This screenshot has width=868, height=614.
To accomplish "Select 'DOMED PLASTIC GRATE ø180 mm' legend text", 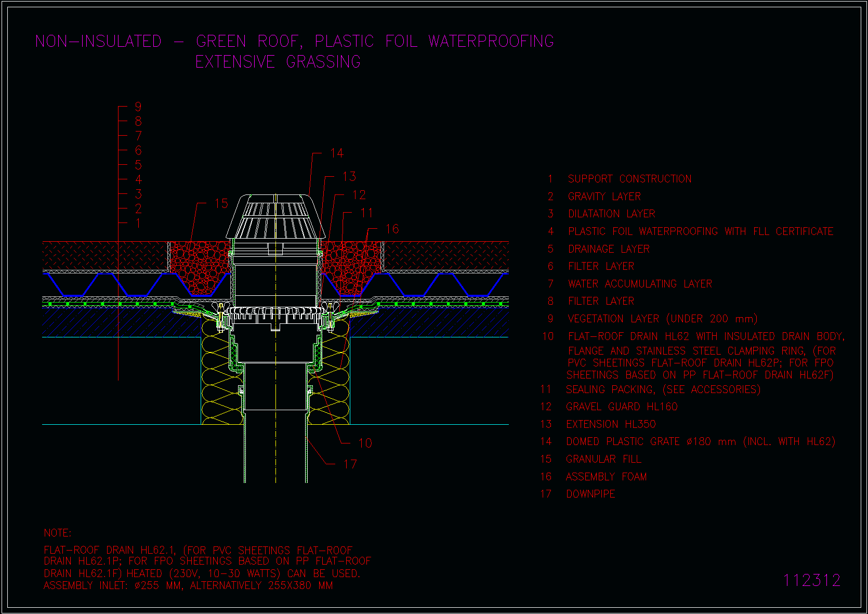I will point(651,441).
